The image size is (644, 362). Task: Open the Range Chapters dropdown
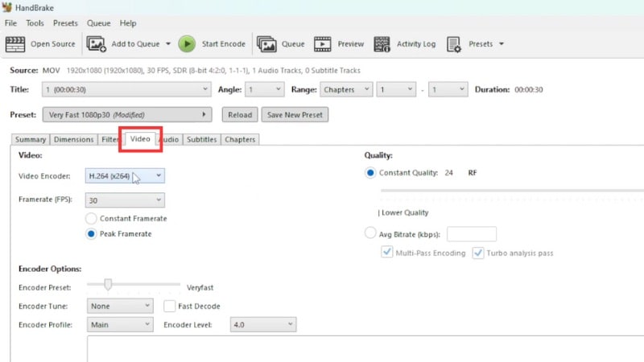point(346,89)
